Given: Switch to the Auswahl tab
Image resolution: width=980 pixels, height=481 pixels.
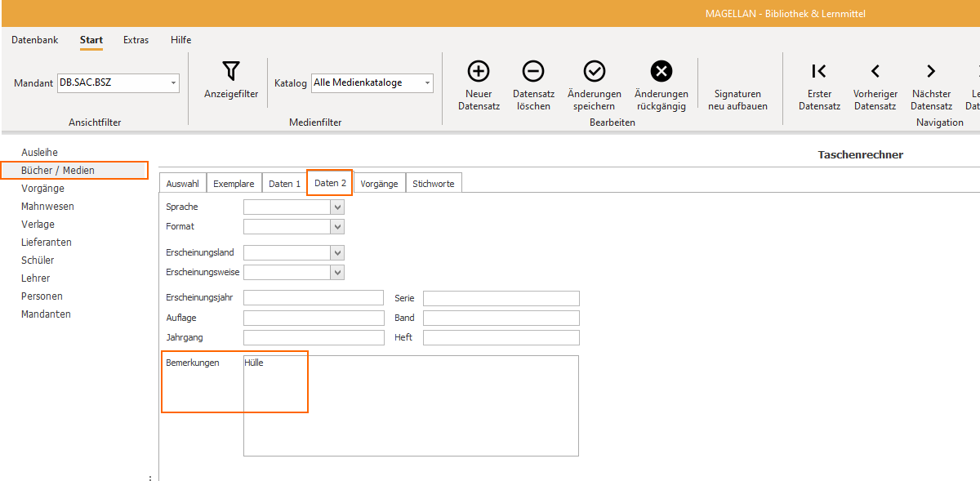Looking at the screenshot, I should click(182, 184).
